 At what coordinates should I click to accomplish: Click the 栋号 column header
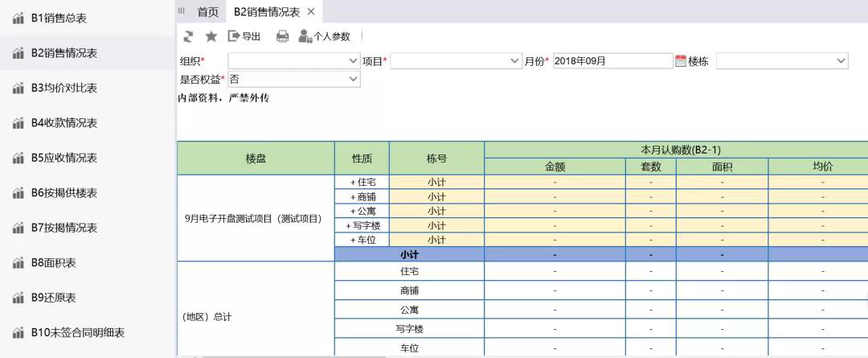click(436, 158)
